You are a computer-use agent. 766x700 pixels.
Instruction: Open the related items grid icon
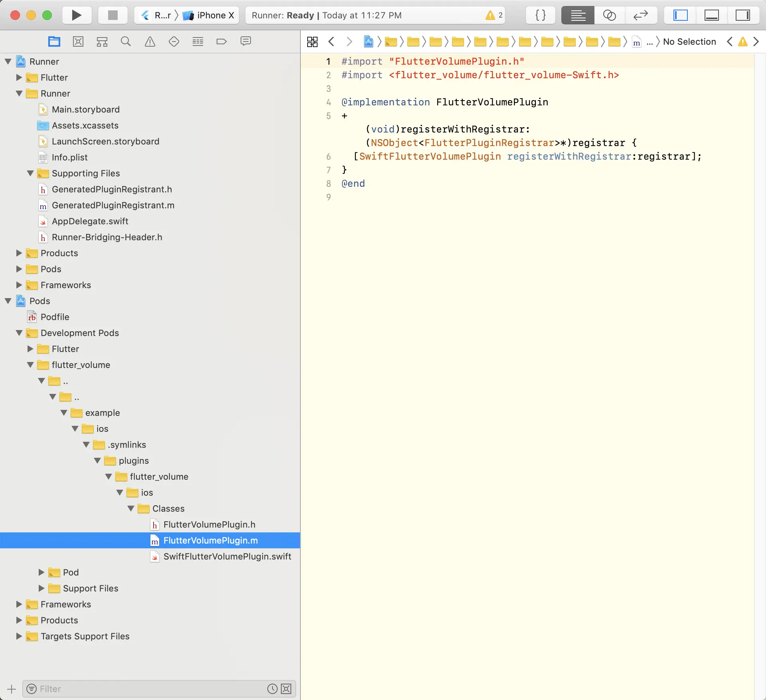tap(312, 42)
